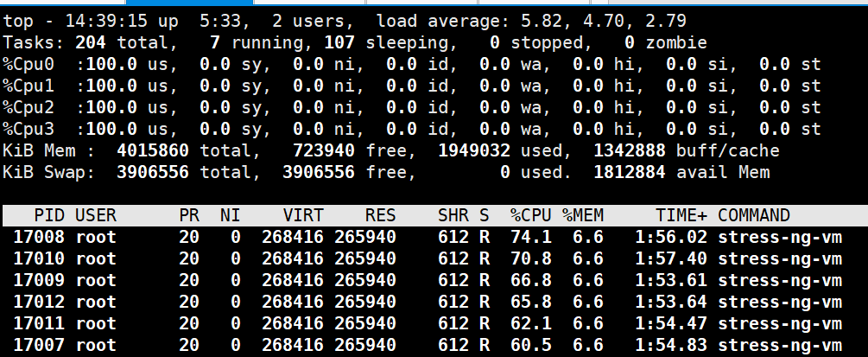868x357 pixels.
Task: Select the TIME+ column header
Action: [x=681, y=215]
